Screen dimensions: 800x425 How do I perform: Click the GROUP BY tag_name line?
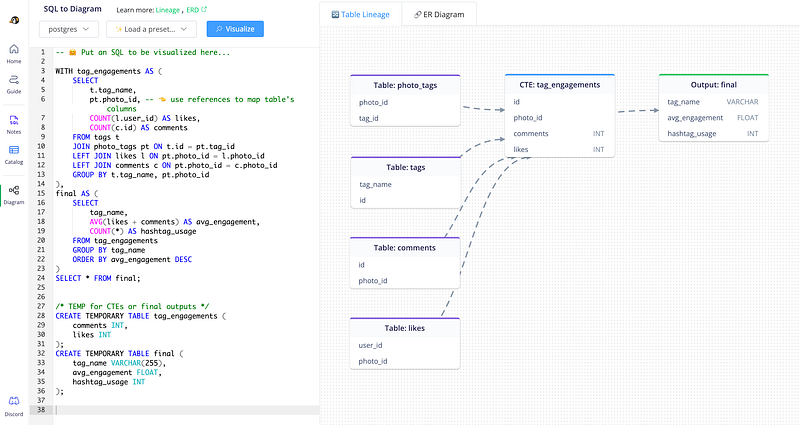click(109, 250)
